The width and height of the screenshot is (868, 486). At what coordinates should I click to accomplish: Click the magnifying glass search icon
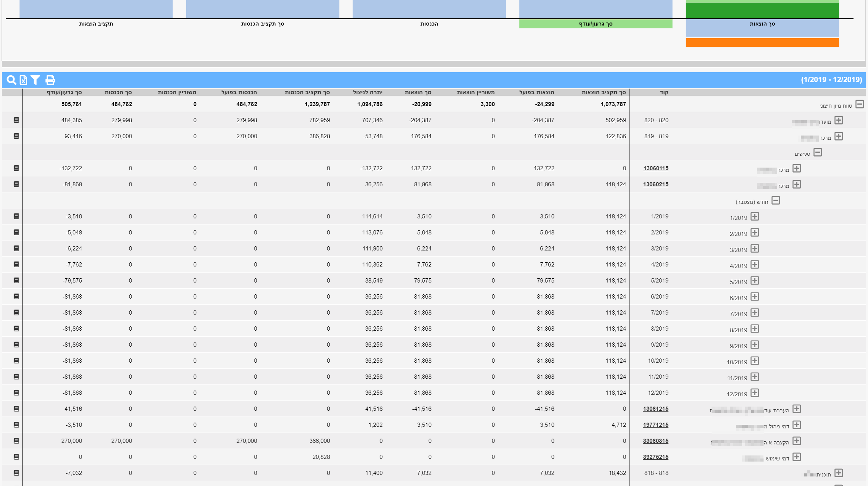(x=11, y=80)
